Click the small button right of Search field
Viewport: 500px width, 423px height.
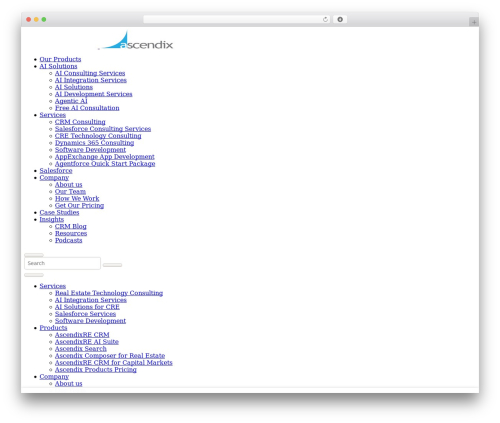[112, 265]
